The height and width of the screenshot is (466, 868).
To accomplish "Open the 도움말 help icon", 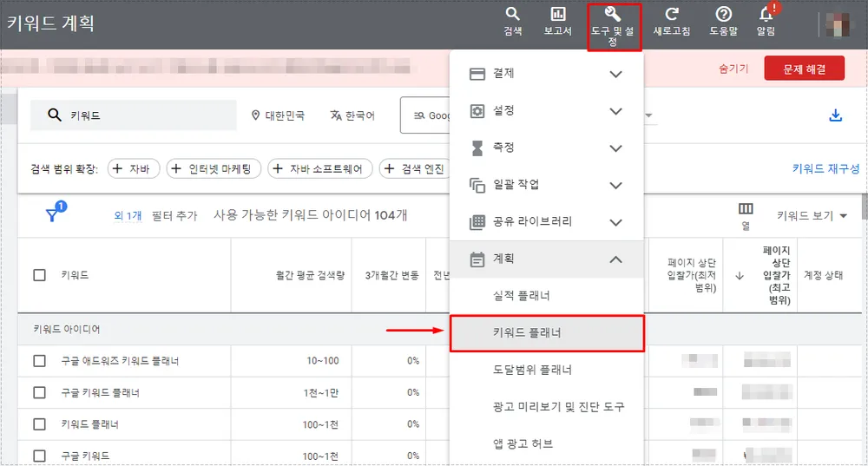I will tap(724, 21).
